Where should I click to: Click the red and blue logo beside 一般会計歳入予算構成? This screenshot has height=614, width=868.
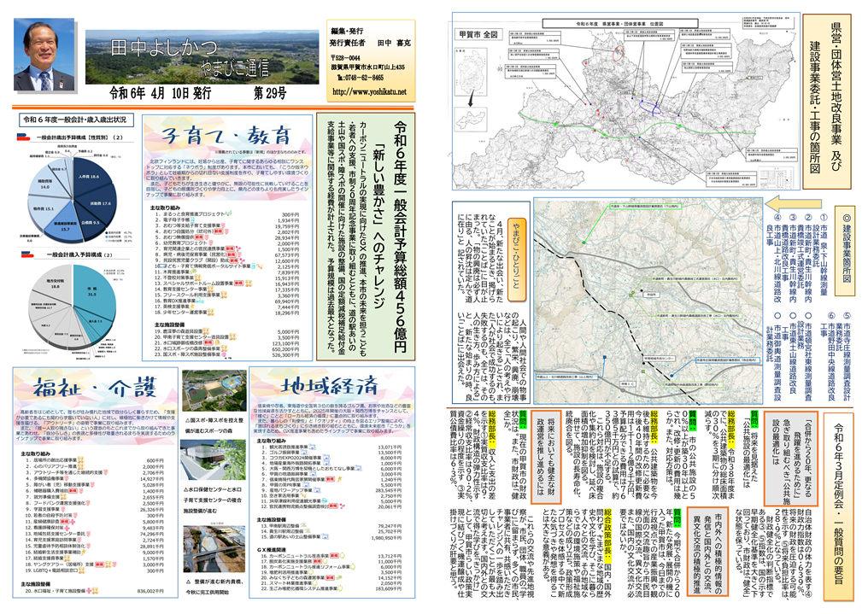click(27, 254)
